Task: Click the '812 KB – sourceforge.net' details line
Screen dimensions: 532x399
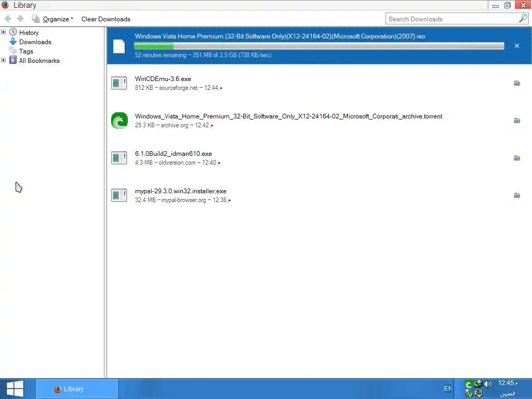Action: (179, 88)
